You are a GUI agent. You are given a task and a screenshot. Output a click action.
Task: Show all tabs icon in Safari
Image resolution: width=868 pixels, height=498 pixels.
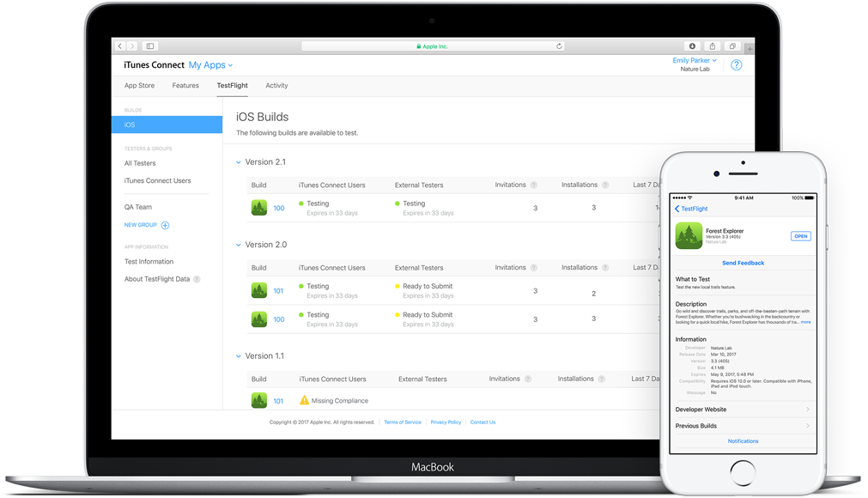(732, 46)
